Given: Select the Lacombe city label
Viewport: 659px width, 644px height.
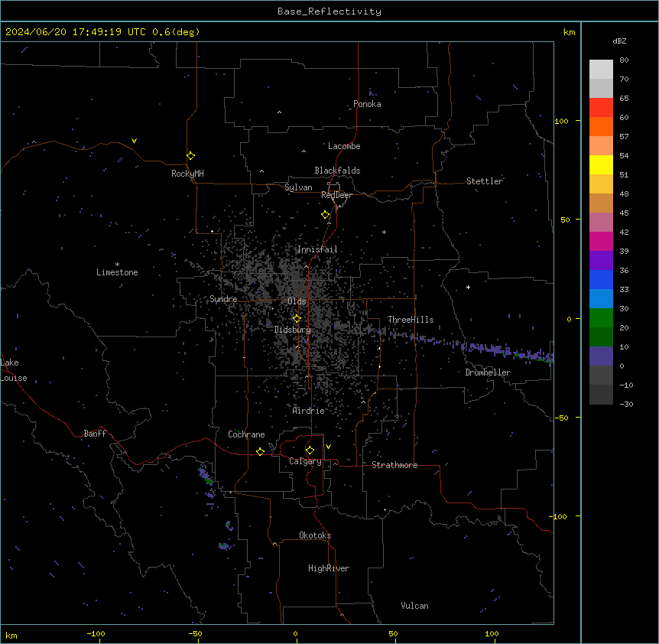Looking at the screenshot, I should (344, 146).
